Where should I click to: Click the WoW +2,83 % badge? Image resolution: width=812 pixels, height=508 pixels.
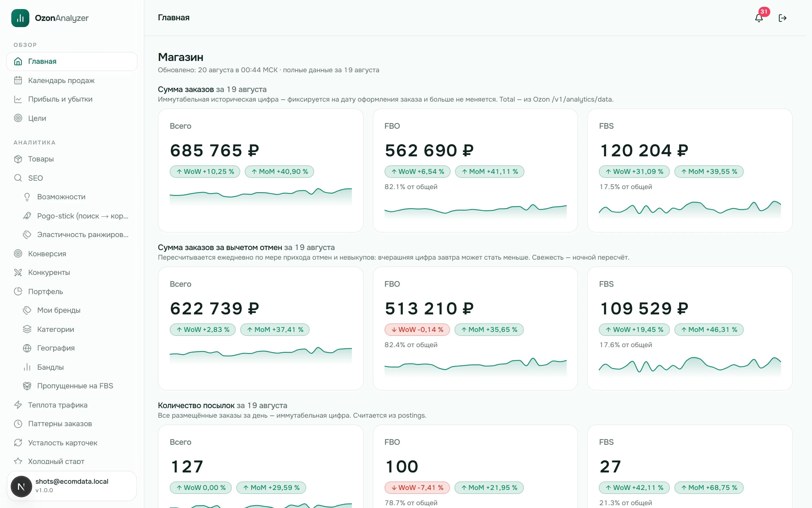[203, 330]
